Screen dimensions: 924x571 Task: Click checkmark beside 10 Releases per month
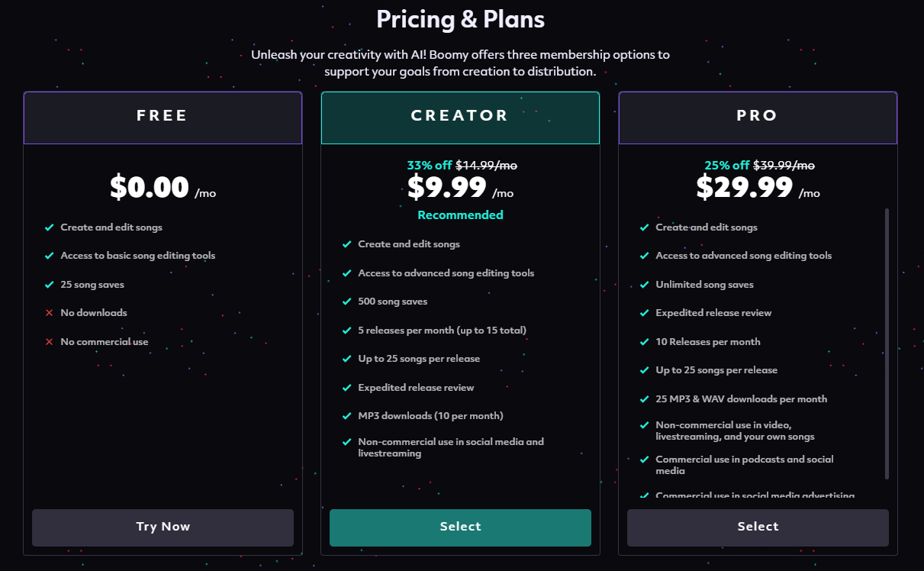(644, 342)
